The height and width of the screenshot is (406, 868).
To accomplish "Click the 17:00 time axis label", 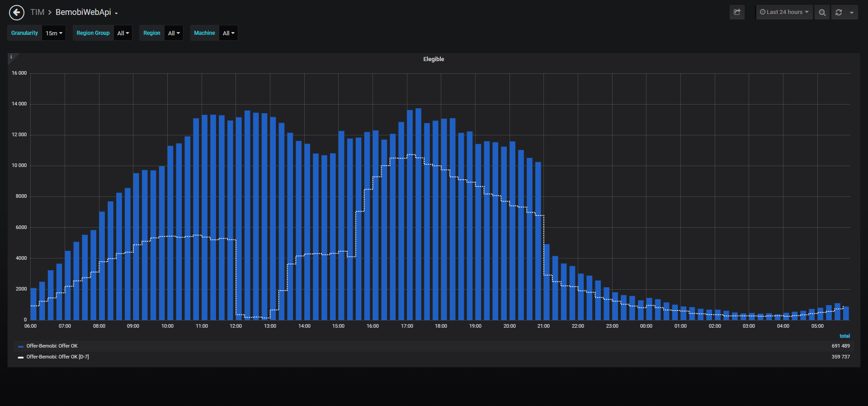I will pyautogui.click(x=407, y=326).
